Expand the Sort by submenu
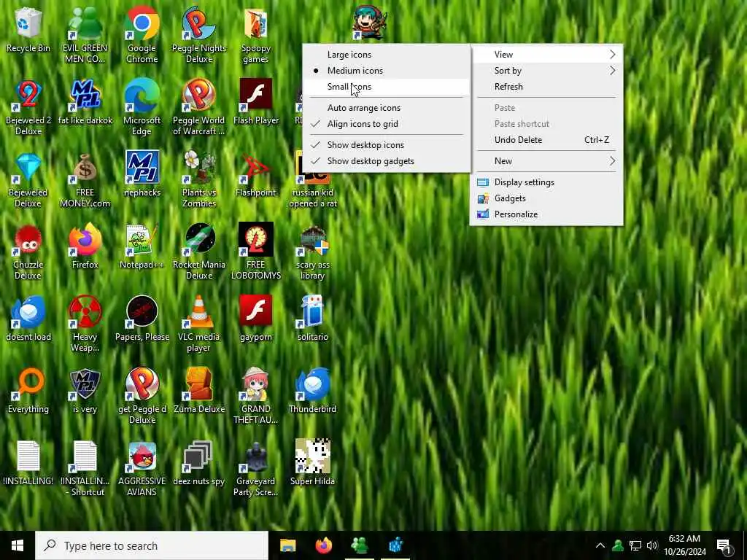The height and width of the screenshot is (560, 747). (546, 71)
